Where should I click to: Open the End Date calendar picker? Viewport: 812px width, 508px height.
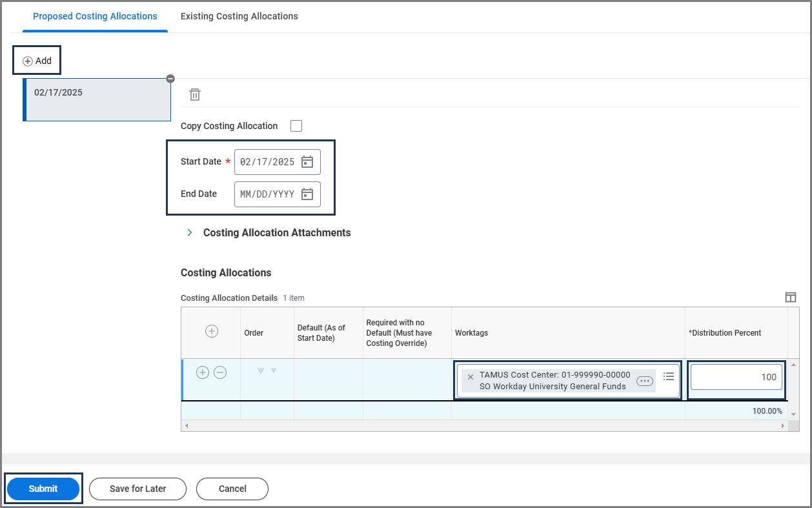coord(307,194)
